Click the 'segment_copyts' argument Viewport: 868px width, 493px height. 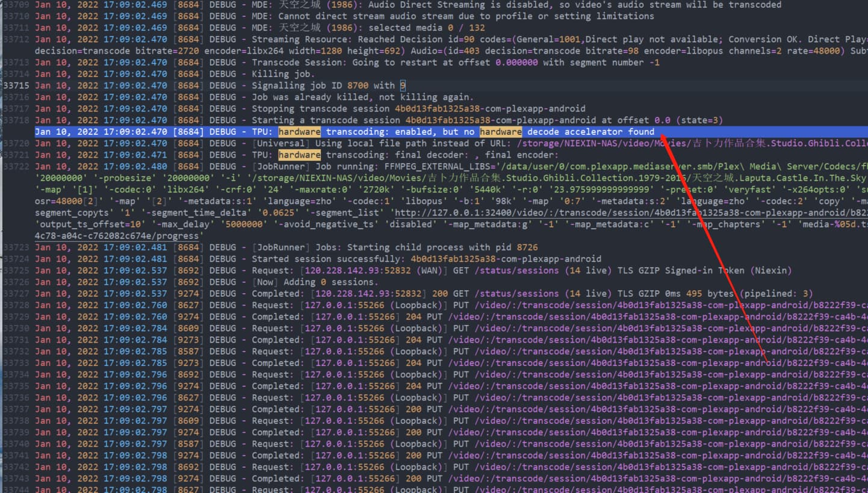(x=72, y=212)
